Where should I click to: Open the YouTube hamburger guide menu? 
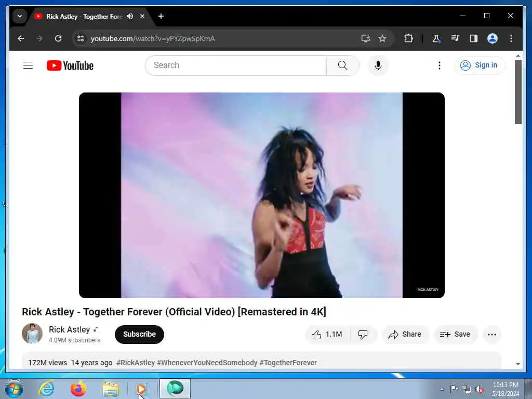pos(28,65)
